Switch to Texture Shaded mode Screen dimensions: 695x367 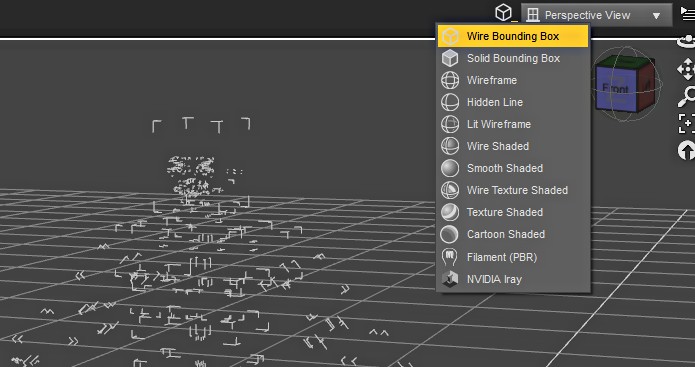point(513,212)
